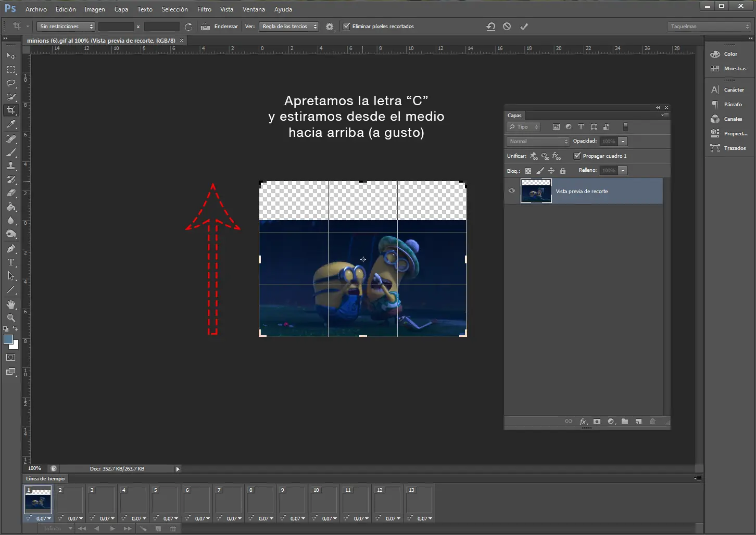Open the Filtro menu
The height and width of the screenshot is (535, 756).
(204, 9)
